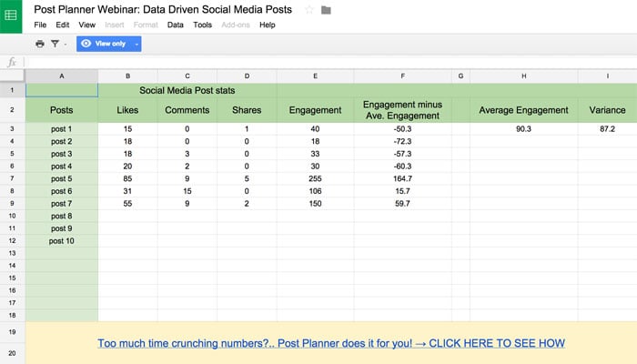Open the File menu
Screen dimensions: 637x364
40,25
